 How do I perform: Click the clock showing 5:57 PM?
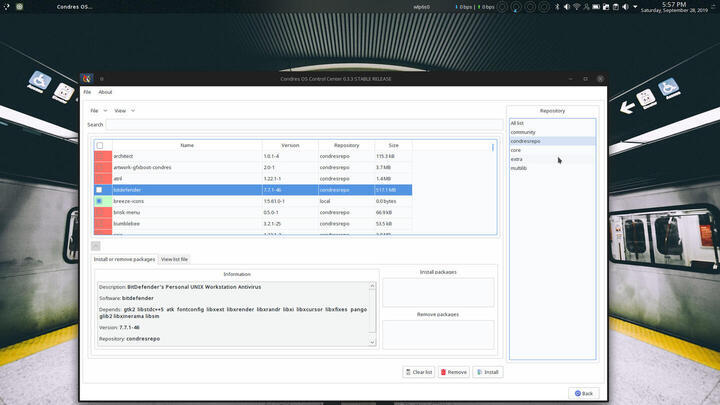click(674, 6)
